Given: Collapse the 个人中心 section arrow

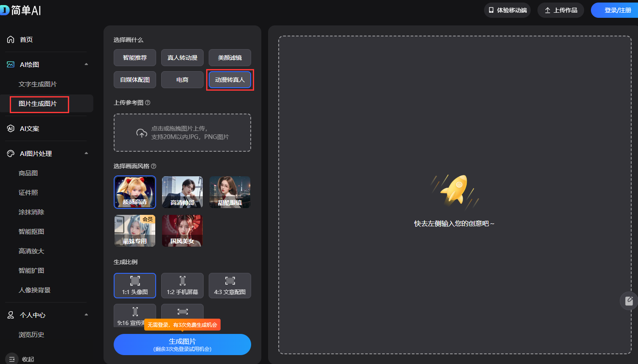Looking at the screenshot, I should (x=87, y=315).
